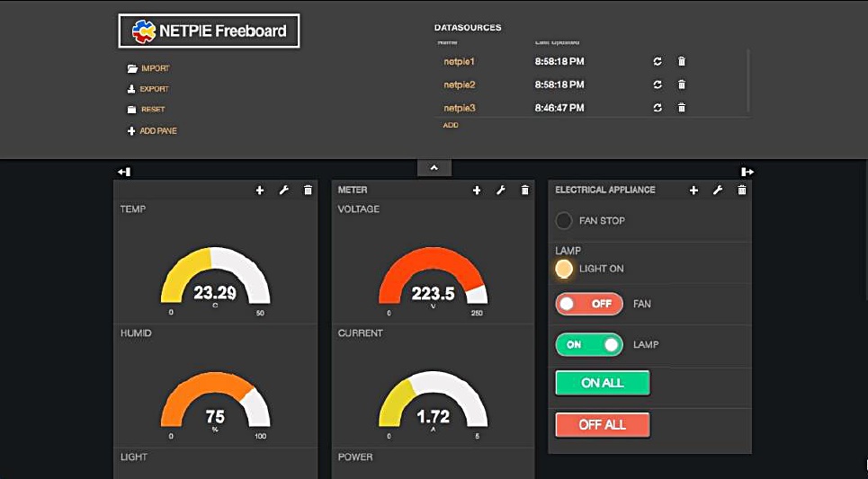
Task: Click the FAN STOP indicator light
Action: point(564,220)
